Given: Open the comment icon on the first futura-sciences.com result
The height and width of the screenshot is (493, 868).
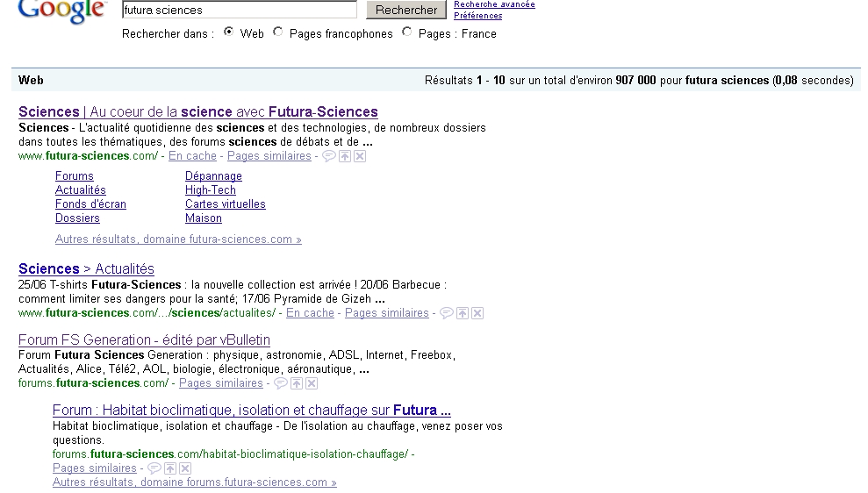Looking at the screenshot, I should tap(329, 157).
